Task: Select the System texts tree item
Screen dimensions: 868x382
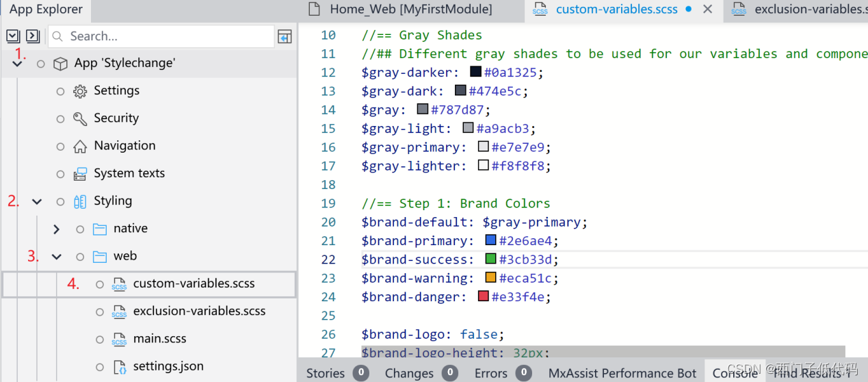Action: click(x=129, y=173)
